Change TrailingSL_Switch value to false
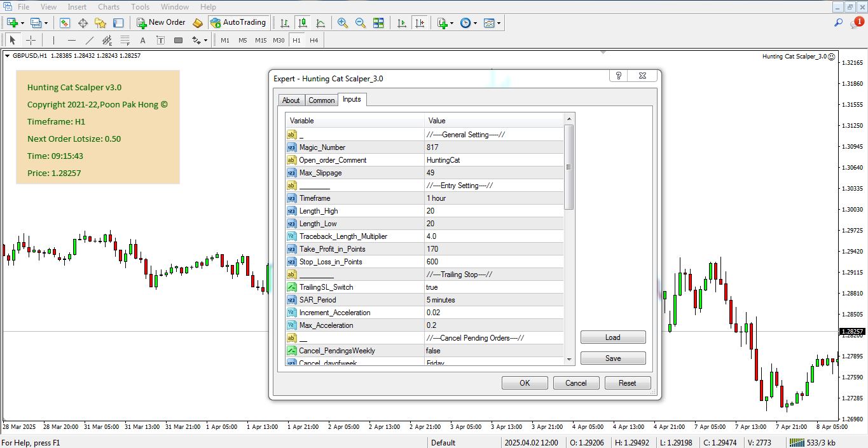 493,287
